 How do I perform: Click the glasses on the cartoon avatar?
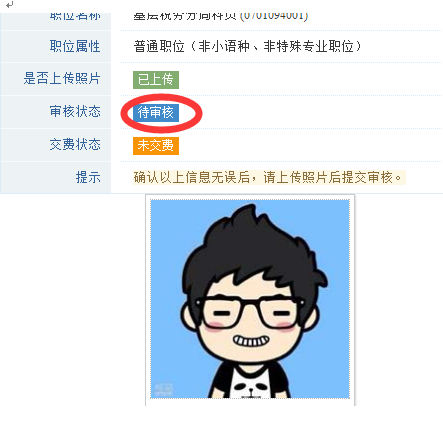point(250,312)
